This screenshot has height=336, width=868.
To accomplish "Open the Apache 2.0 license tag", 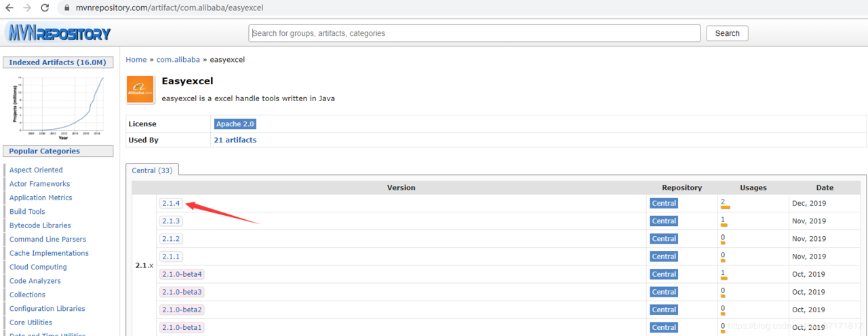I will pos(235,124).
